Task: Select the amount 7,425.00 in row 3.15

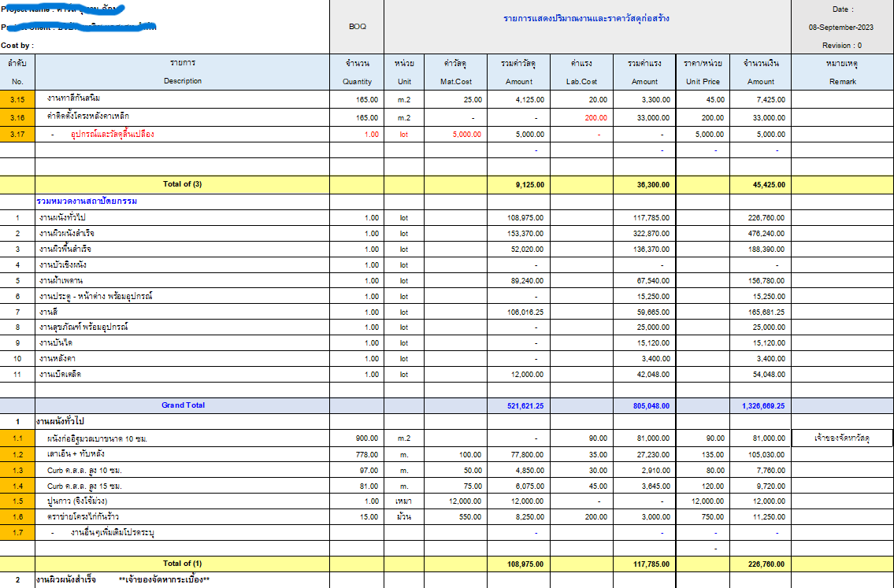Action: click(x=771, y=100)
